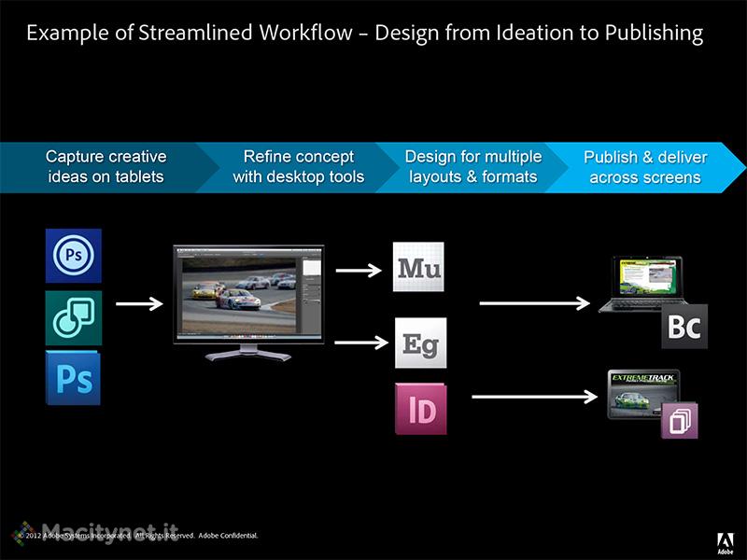This screenshot has height=560, width=747.
Task: Select the "Design for multiple layouts & formats" step
Action: click(x=473, y=167)
